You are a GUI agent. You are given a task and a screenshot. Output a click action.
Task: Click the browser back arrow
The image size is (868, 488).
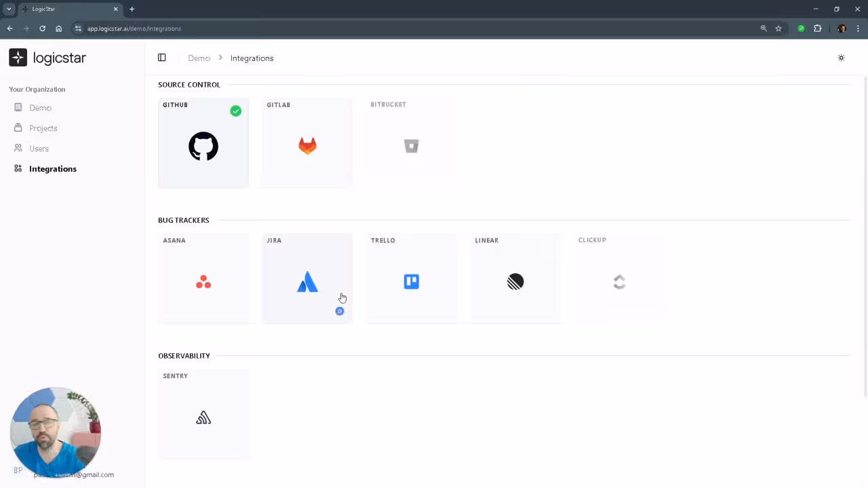click(9, 28)
